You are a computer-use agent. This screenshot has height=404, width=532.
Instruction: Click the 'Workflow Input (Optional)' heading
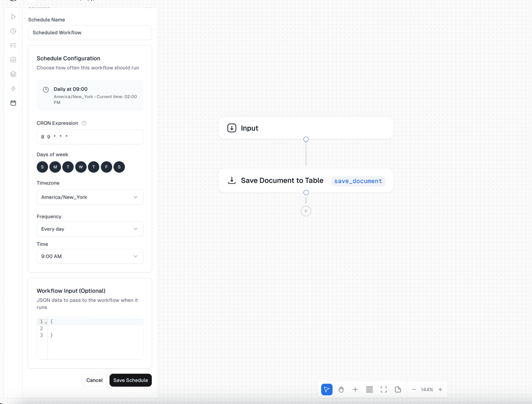(x=71, y=291)
